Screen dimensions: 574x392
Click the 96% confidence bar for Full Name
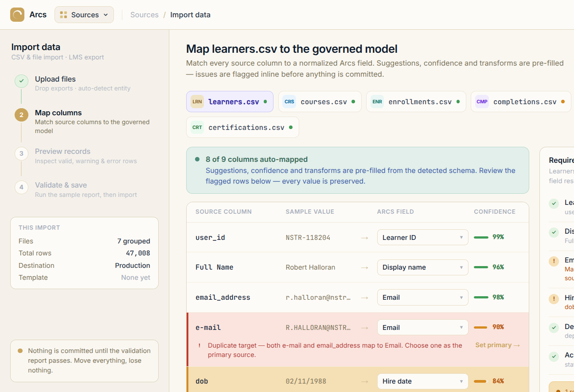[x=481, y=267]
